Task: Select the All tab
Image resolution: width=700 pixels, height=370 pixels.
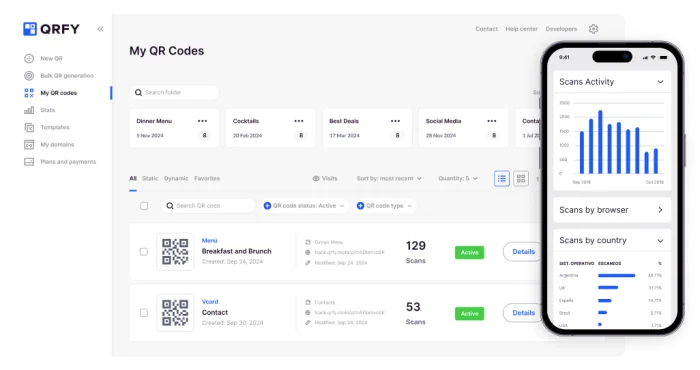Action: point(133,179)
